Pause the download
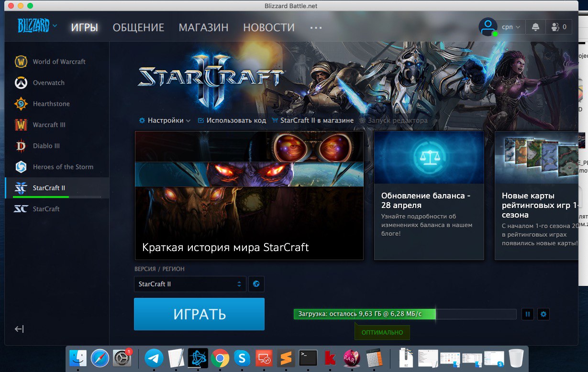This screenshot has height=372, width=588. (528, 314)
